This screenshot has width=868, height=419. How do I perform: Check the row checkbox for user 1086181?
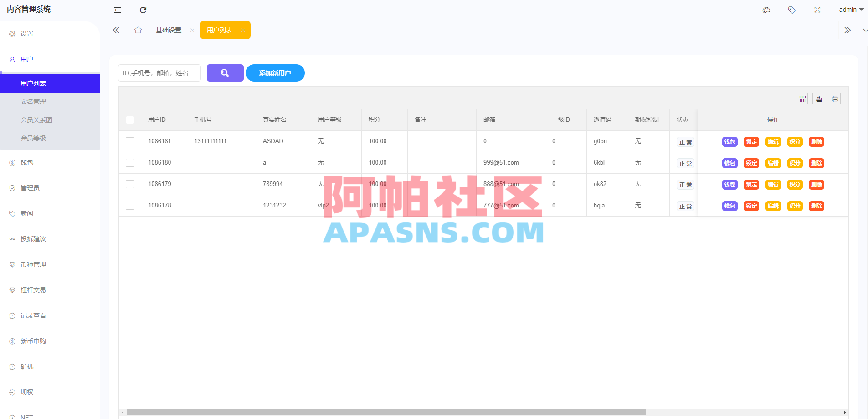click(130, 141)
